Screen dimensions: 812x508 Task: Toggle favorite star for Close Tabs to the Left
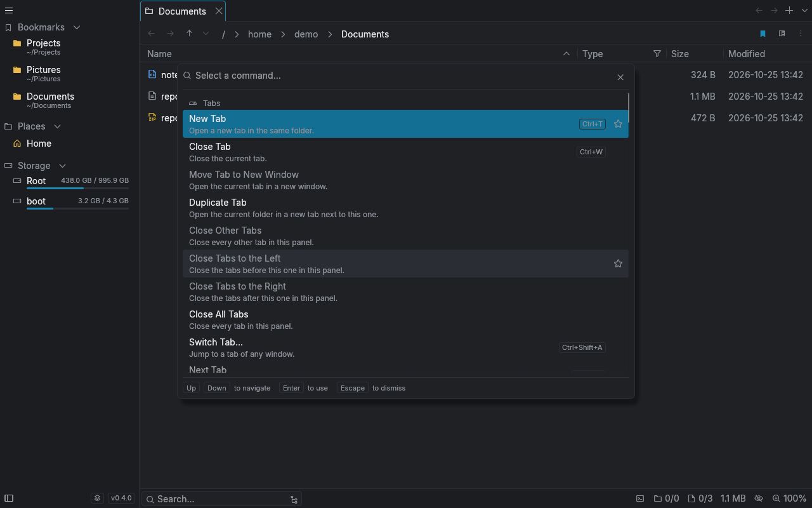[618, 264]
